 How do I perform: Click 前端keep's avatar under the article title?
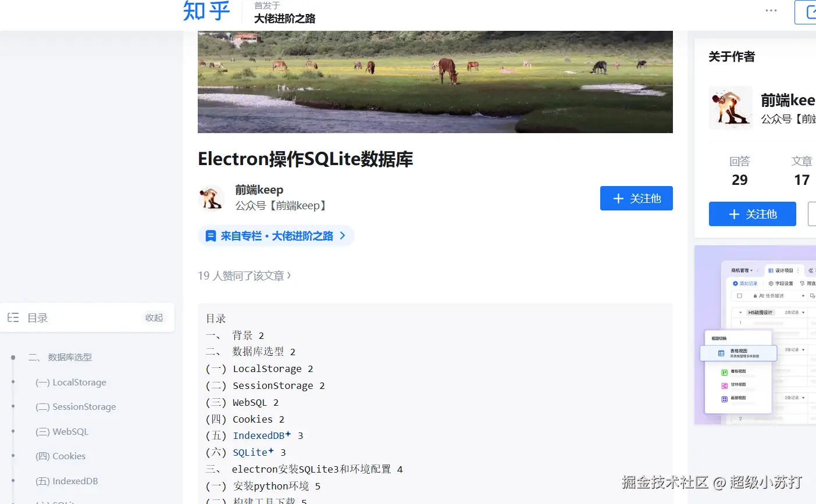[212, 198]
